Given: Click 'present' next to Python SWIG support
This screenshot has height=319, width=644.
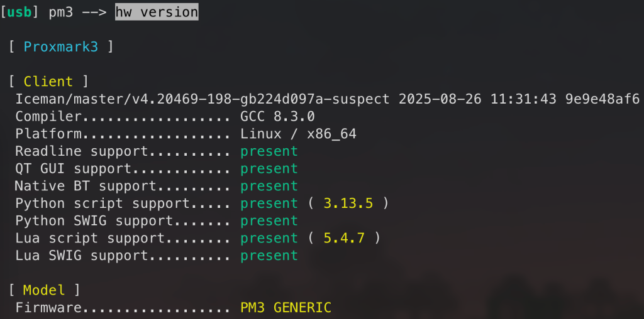Looking at the screenshot, I should [269, 221].
